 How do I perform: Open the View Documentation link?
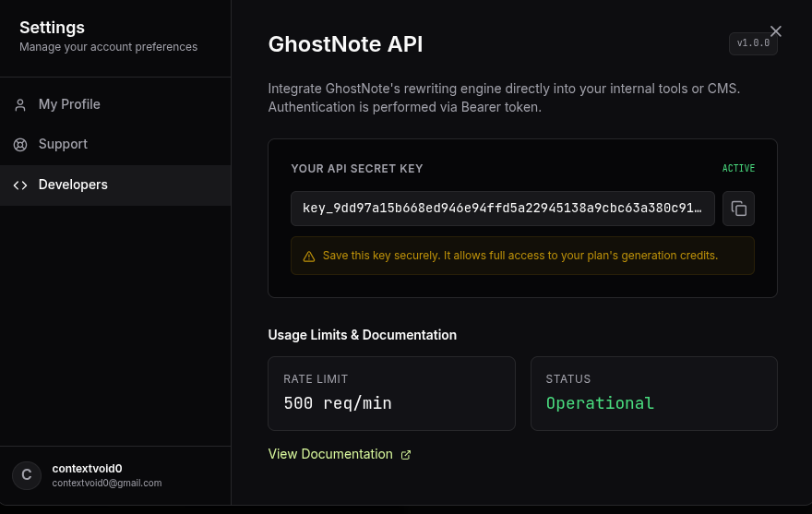(x=340, y=454)
